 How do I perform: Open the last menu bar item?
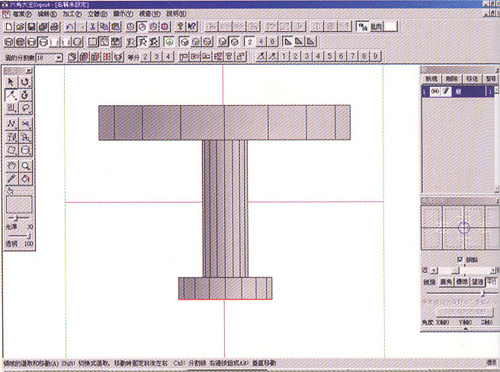point(176,14)
